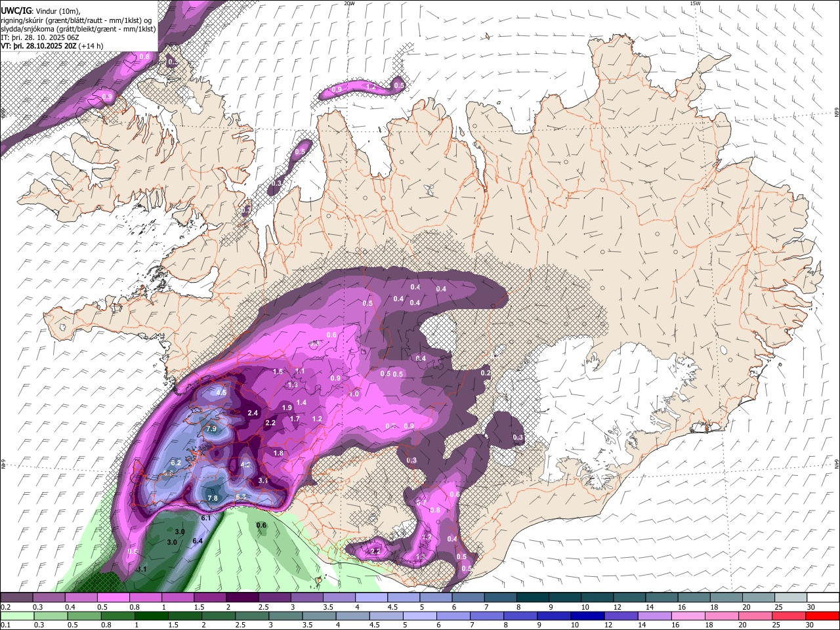Image resolution: width=840 pixels, height=630 pixels.
Task: Click the 1.1 precipitation value on the map
Action: 300,371
